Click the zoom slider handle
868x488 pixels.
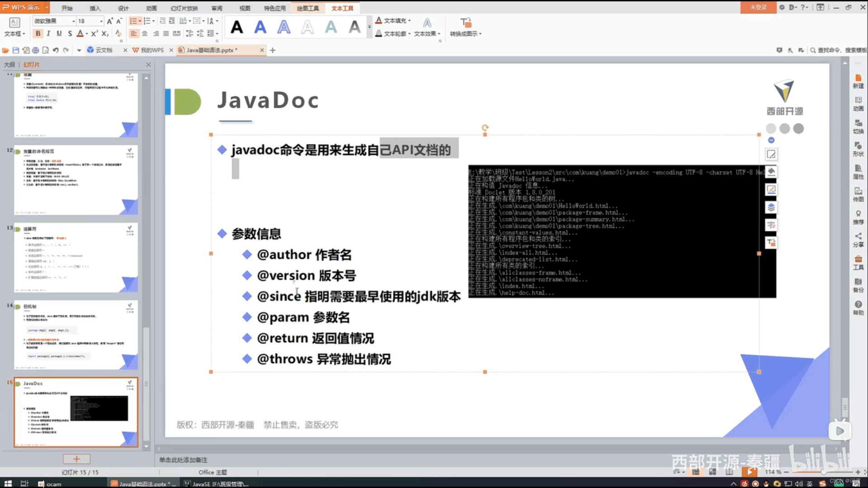point(823,472)
